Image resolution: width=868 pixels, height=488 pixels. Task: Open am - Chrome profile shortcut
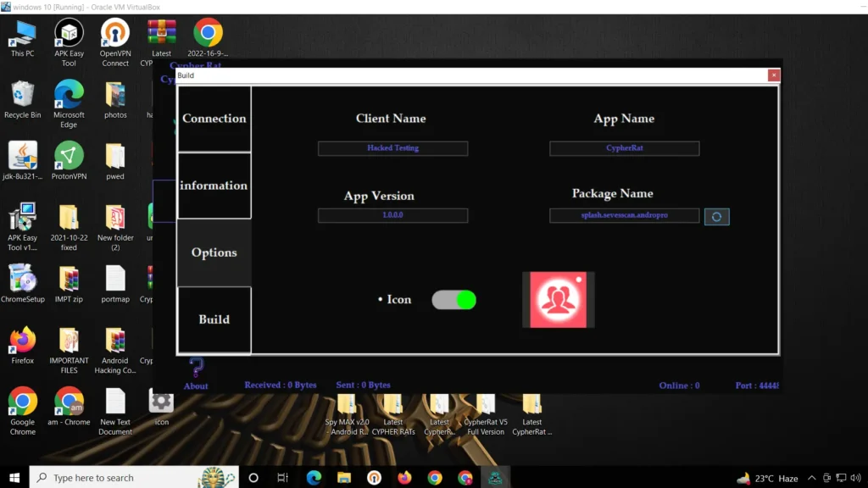69,406
